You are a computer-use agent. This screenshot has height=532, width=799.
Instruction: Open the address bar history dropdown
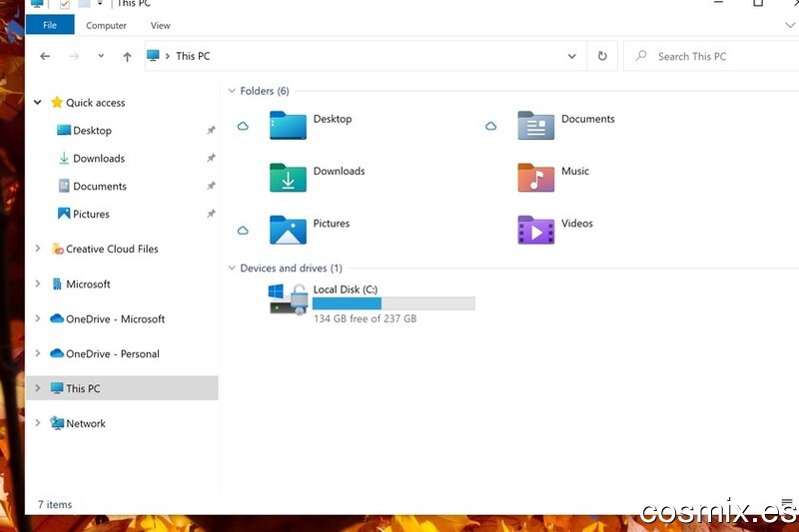click(x=571, y=56)
